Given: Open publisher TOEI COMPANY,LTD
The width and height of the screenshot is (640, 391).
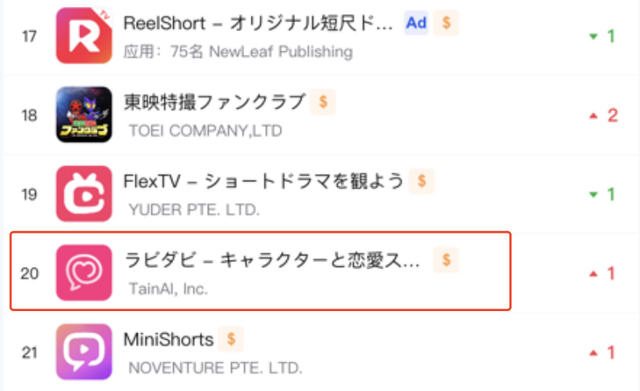Looking at the screenshot, I should (205, 131).
